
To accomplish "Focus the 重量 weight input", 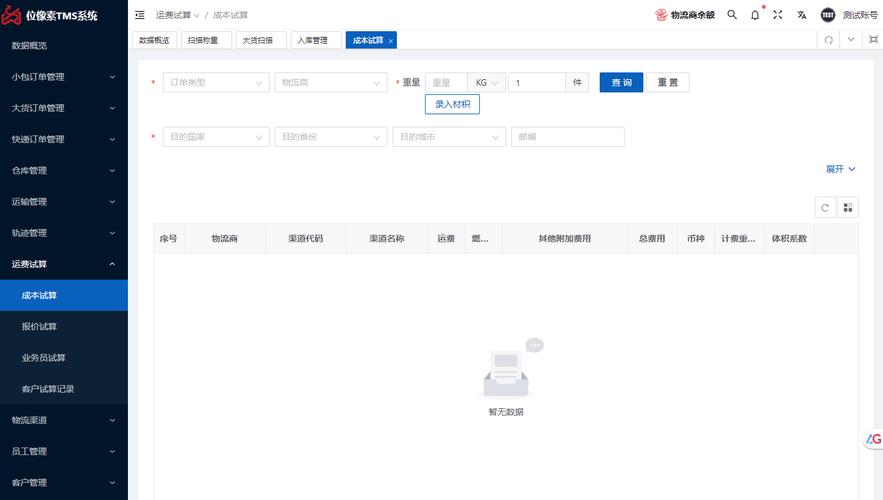I will tap(447, 82).
